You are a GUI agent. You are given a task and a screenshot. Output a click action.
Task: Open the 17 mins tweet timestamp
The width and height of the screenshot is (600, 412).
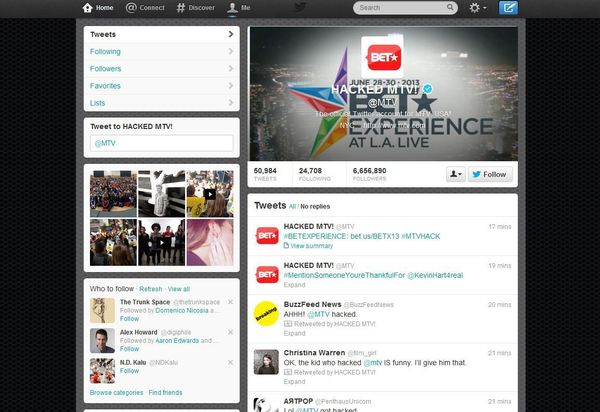click(500, 227)
